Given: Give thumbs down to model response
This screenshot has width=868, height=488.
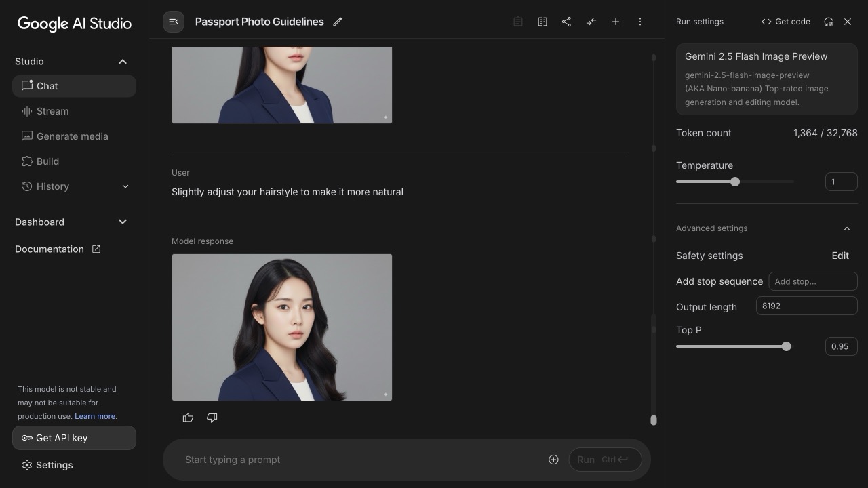Looking at the screenshot, I should [x=212, y=418].
